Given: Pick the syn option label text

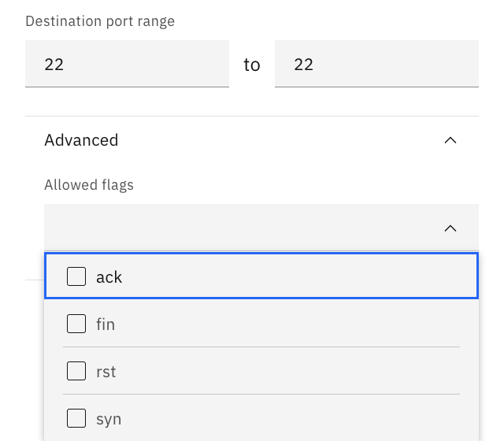Looking at the screenshot, I should [109, 419].
